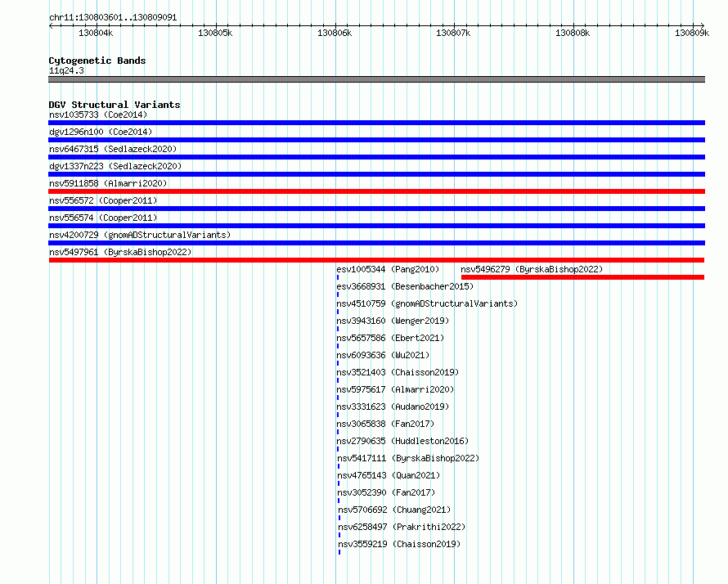Click the red bar for nsv5911858

tap(376, 191)
